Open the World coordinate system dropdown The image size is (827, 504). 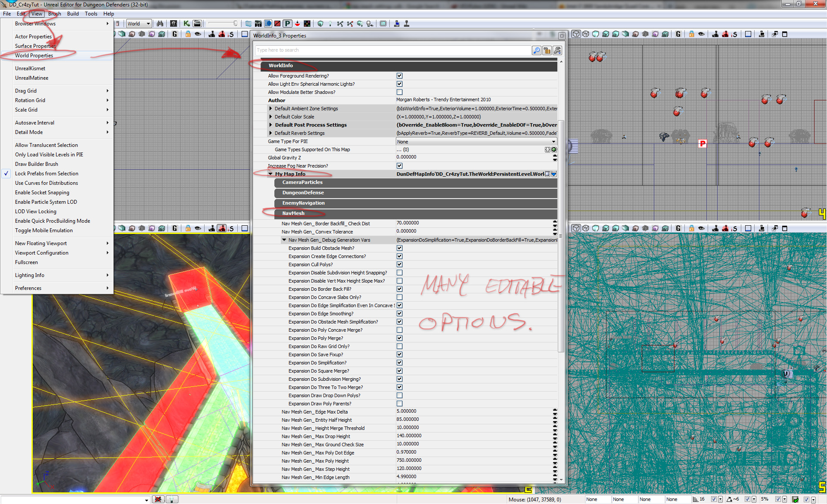pyautogui.click(x=139, y=24)
